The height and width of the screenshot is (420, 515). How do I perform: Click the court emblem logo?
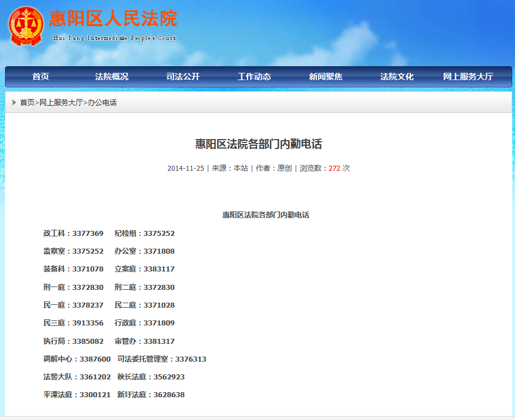tap(26, 26)
